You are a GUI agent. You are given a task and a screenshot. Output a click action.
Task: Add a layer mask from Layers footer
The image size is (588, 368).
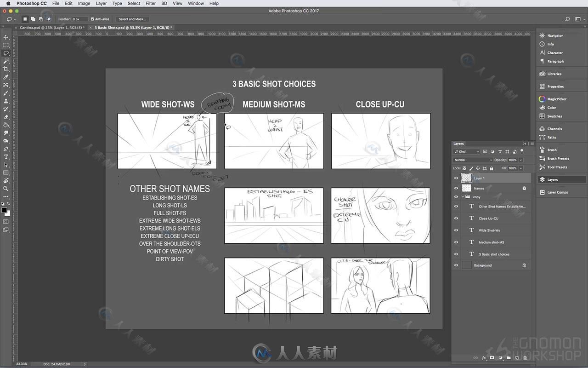tap(492, 357)
